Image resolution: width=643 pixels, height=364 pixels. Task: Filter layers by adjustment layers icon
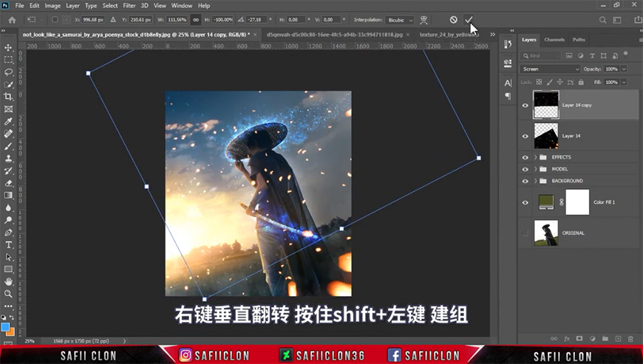click(580, 55)
